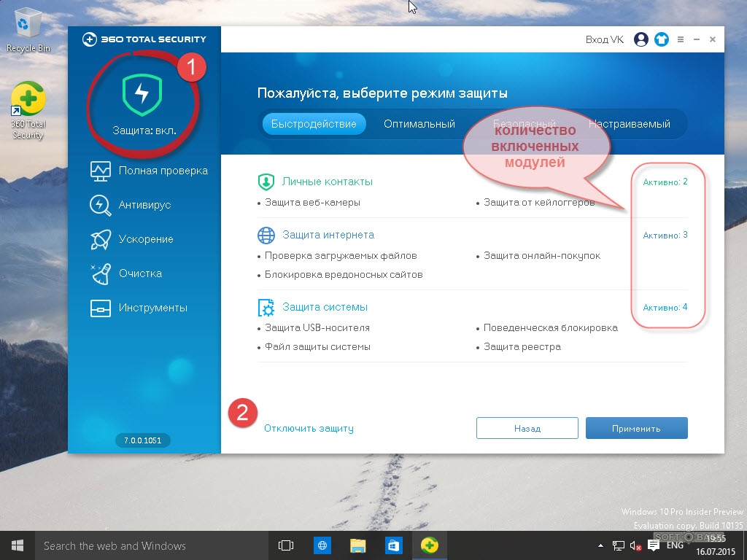This screenshot has height=560, width=747.
Task: Click the user account avatar icon
Action: (641, 39)
